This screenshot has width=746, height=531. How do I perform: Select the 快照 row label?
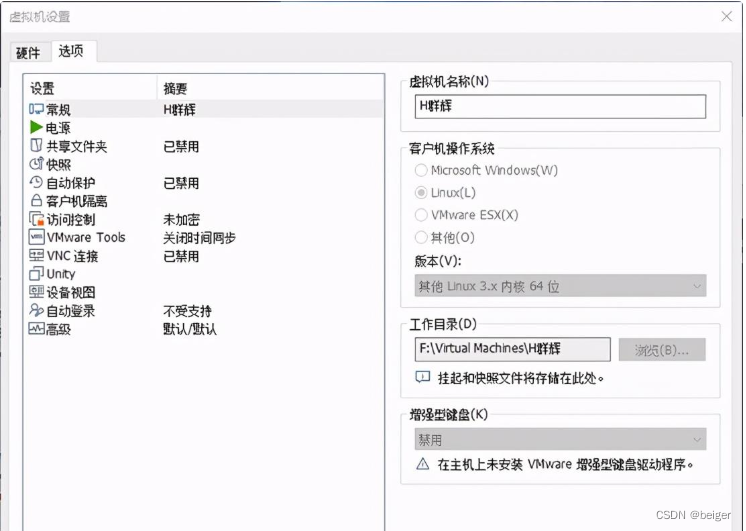pyautogui.click(x=59, y=165)
